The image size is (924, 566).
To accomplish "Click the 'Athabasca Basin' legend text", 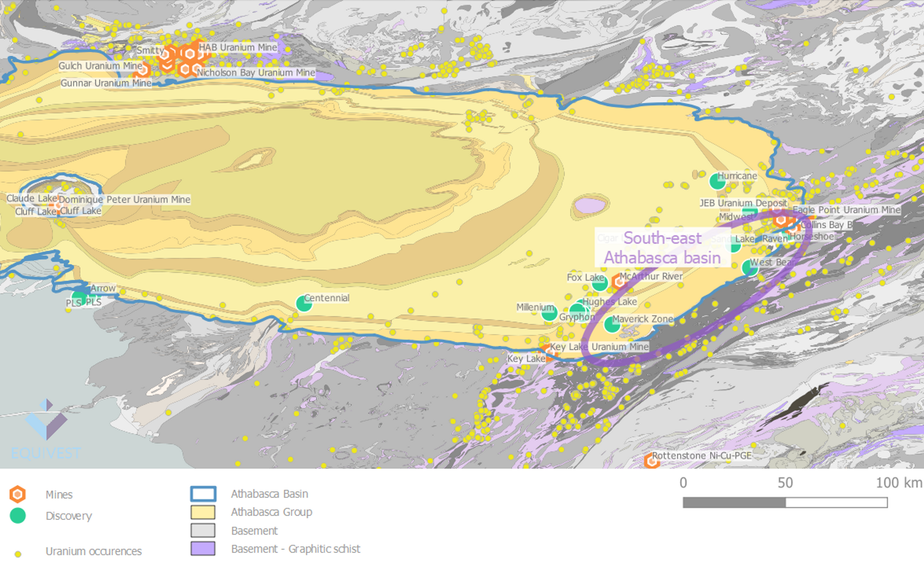I will pyautogui.click(x=270, y=494).
